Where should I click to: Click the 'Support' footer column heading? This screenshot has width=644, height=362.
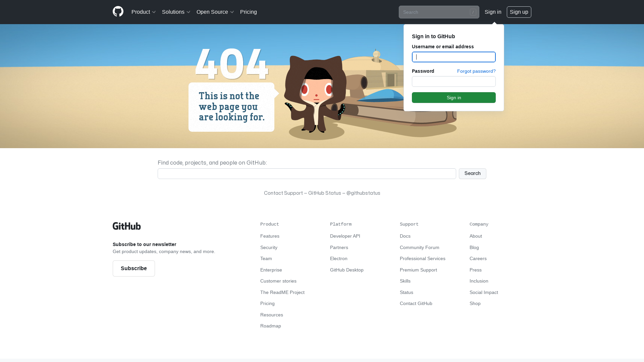[x=409, y=224]
